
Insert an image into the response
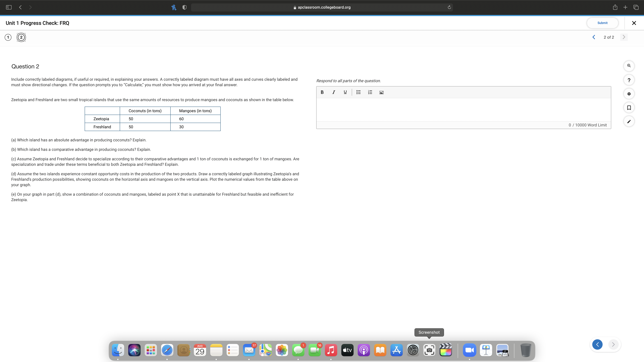tap(381, 92)
